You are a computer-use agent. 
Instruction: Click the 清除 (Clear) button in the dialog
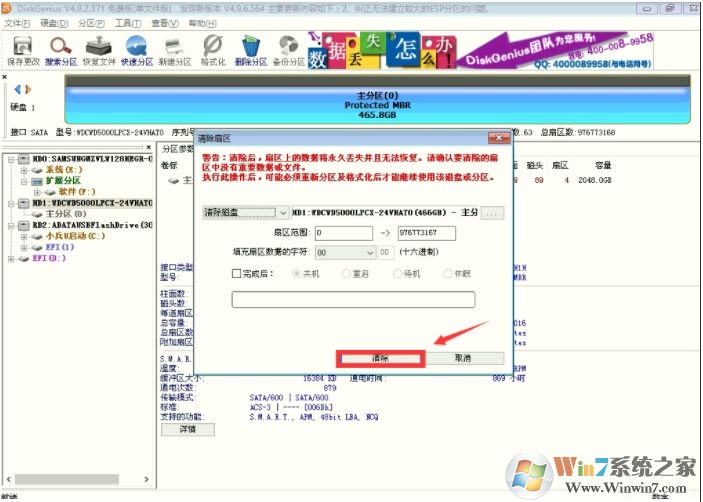(x=381, y=358)
